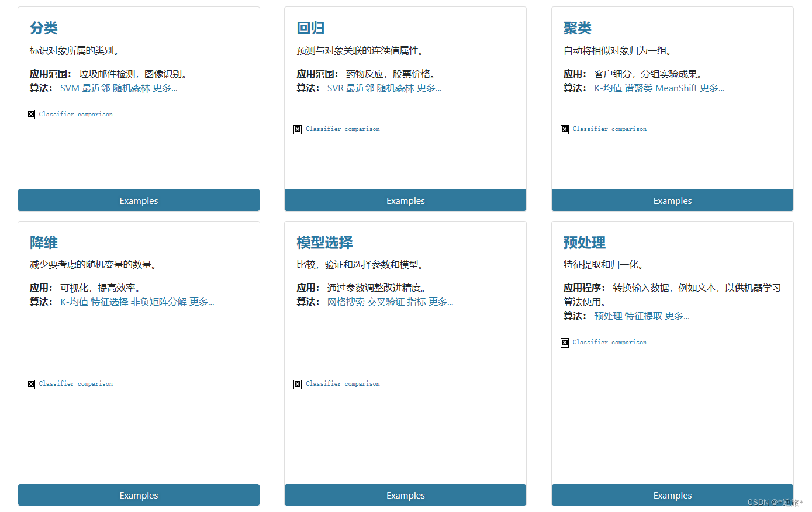Click text 通过参数调整改进精度。
812x512 pixels.
point(378,288)
